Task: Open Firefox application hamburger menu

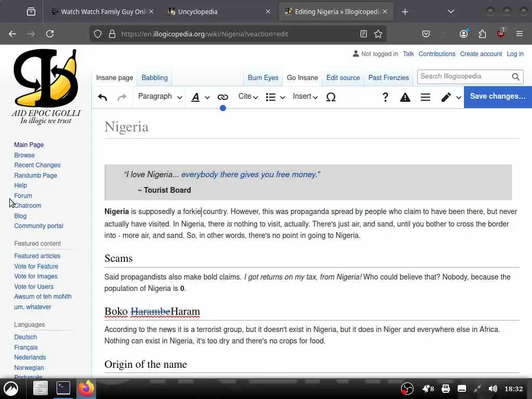Action: 520,34
